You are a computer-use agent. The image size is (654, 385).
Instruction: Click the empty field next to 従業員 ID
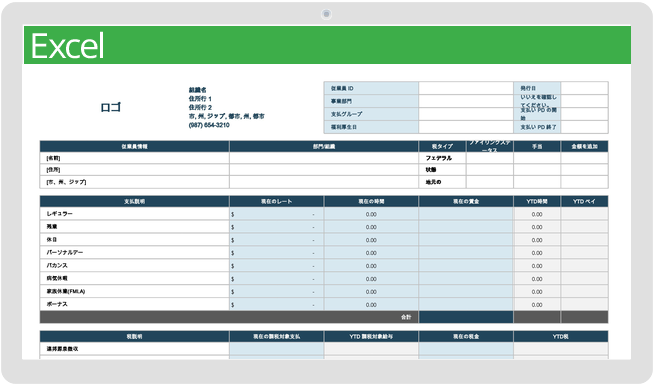coord(466,88)
